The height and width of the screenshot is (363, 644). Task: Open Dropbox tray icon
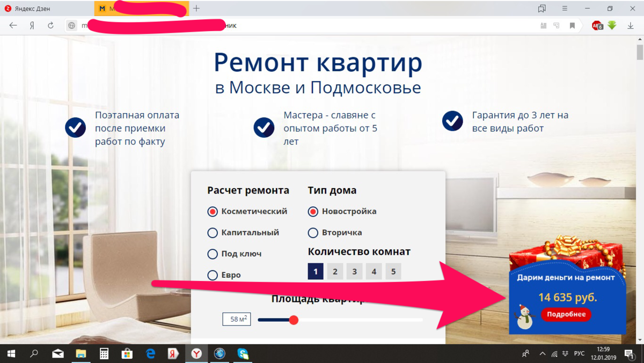click(x=566, y=354)
